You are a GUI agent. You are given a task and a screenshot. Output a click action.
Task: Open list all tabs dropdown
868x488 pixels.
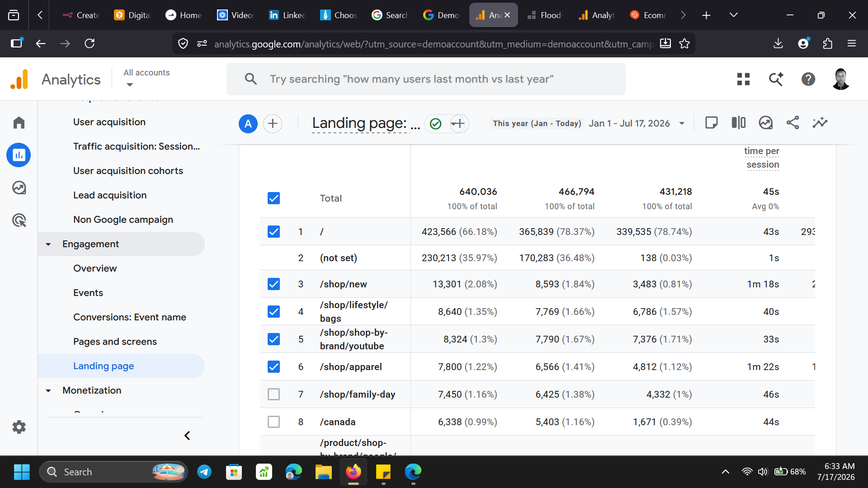pos(734,15)
